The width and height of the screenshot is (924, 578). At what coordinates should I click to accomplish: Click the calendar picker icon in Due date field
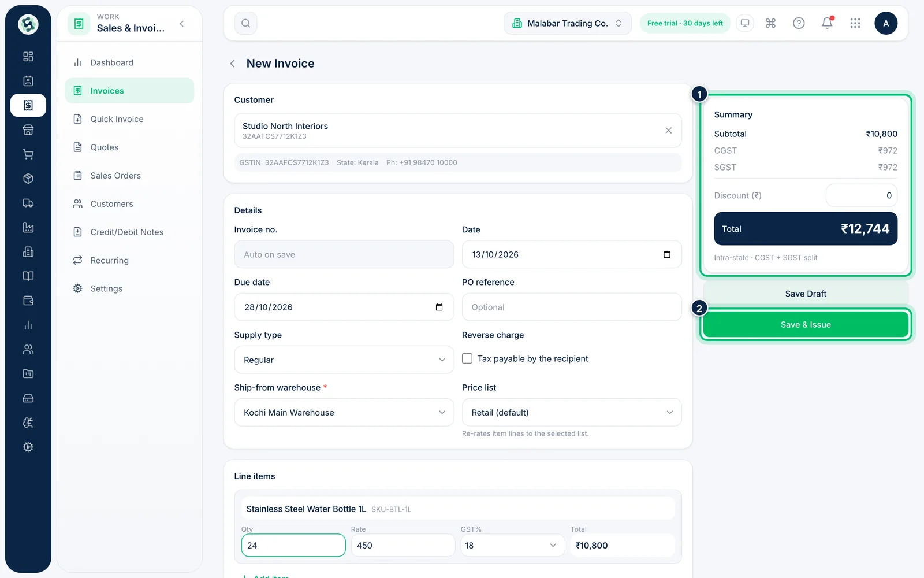coord(439,307)
